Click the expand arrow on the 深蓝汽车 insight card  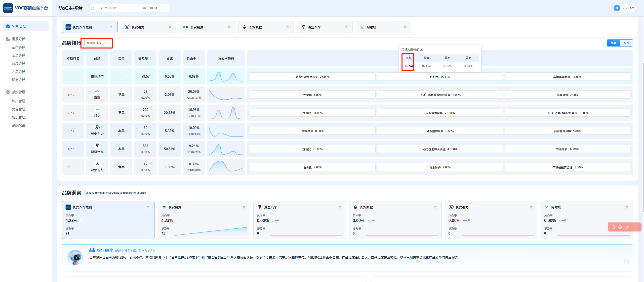point(339,207)
